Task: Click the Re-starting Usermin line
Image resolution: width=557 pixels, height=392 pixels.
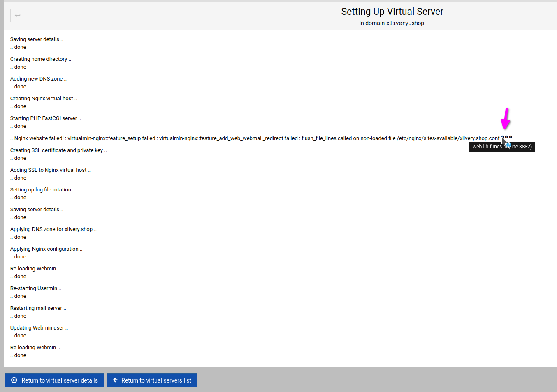Action: [x=35, y=288]
